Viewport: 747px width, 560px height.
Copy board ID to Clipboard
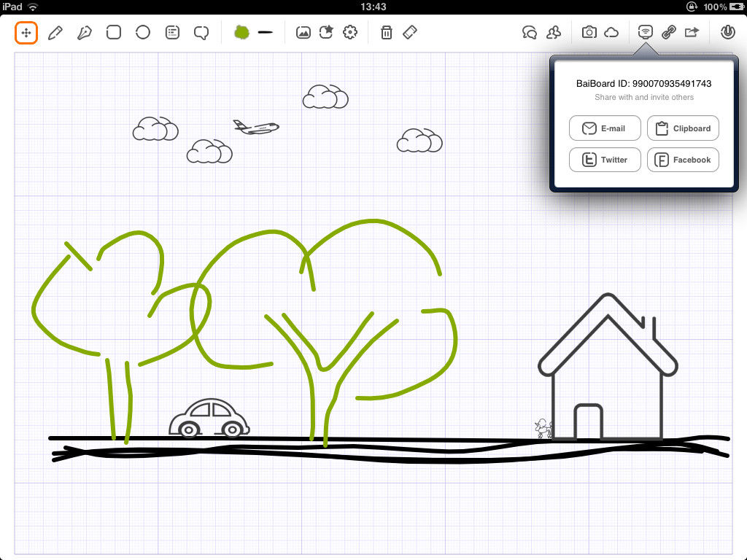tap(683, 128)
